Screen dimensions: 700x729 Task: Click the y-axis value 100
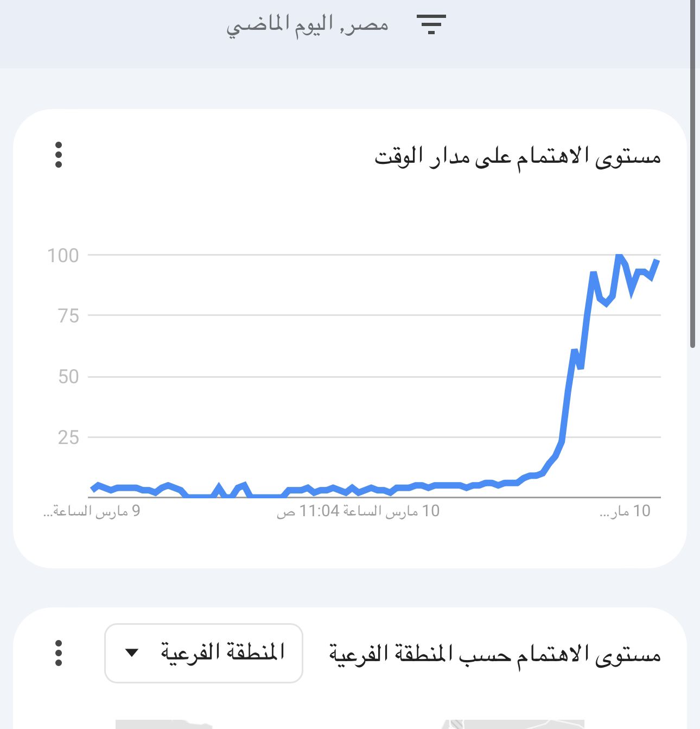click(x=63, y=256)
